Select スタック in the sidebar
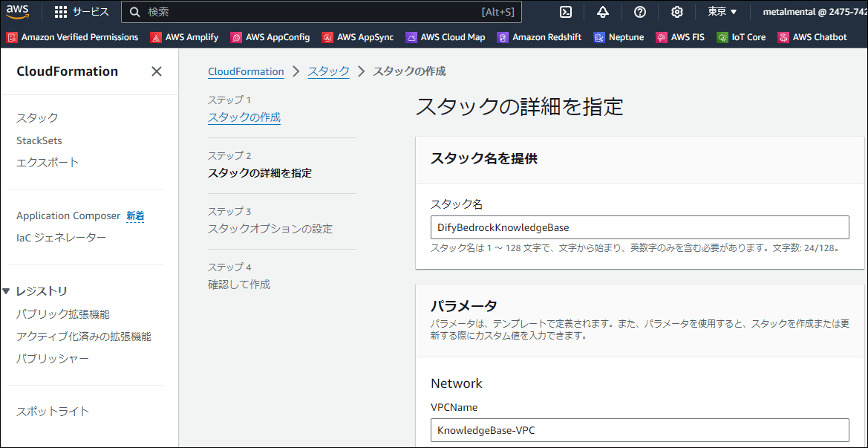868x448 pixels. pyautogui.click(x=37, y=118)
